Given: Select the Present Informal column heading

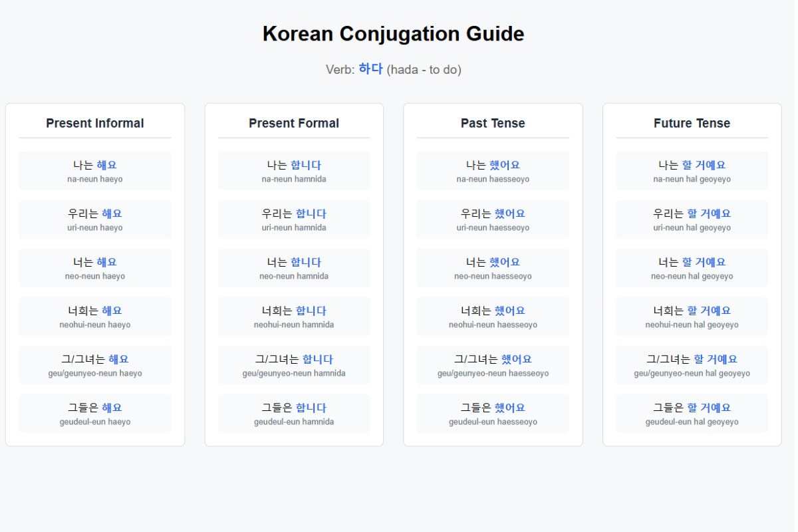Looking at the screenshot, I should click(x=94, y=123).
